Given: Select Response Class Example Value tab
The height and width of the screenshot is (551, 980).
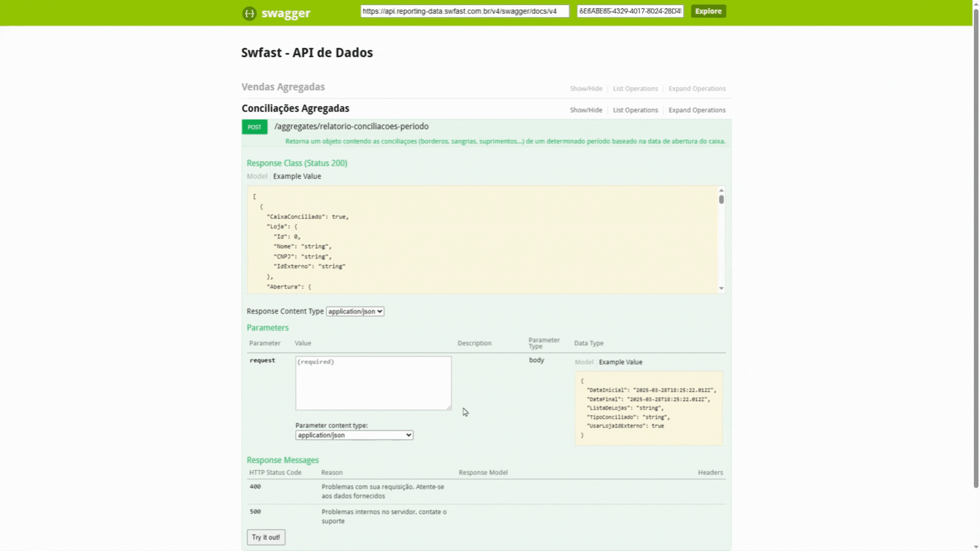Looking at the screenshot, I should (x=297, y=176).
